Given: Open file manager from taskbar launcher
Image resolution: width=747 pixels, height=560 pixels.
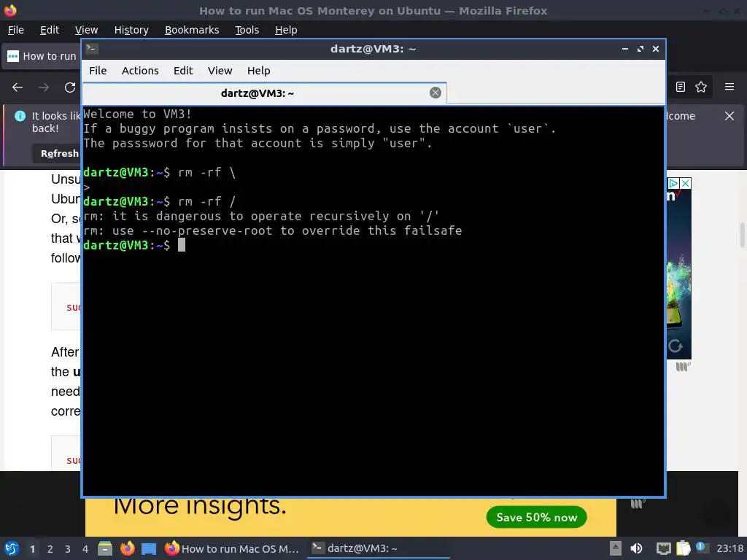Looking at the screenshot, I should point(105,548).
